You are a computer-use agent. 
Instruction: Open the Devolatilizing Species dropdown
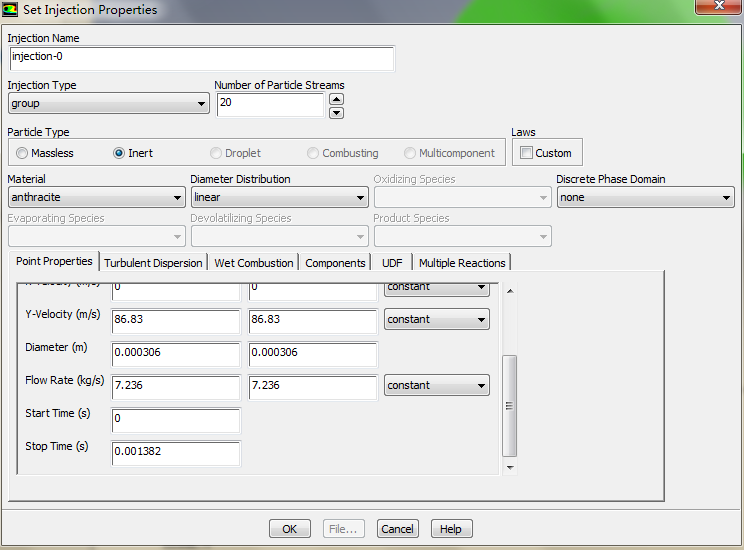(x=279, y=236)
